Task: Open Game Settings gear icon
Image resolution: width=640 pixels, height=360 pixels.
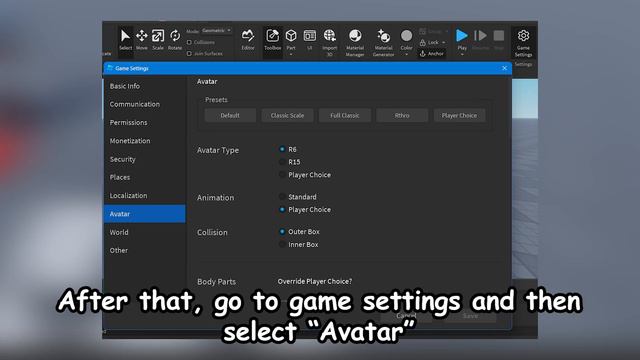Action: tap(523, 36)
